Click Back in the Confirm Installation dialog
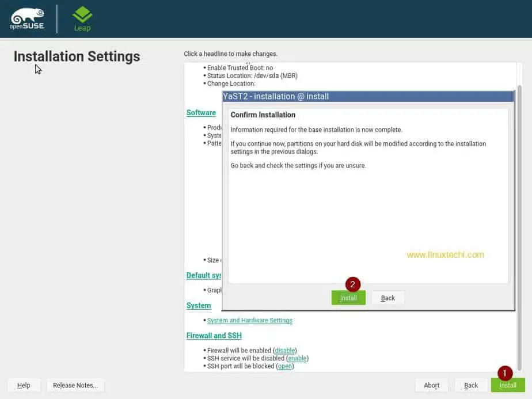The height and width of the screenshot is (399, 532). coord(388,298)
